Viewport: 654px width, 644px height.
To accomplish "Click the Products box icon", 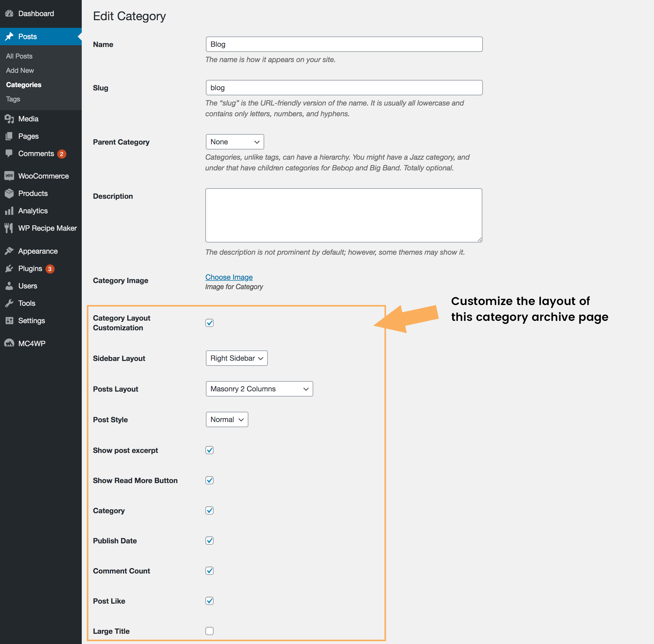I will [9, 193].
